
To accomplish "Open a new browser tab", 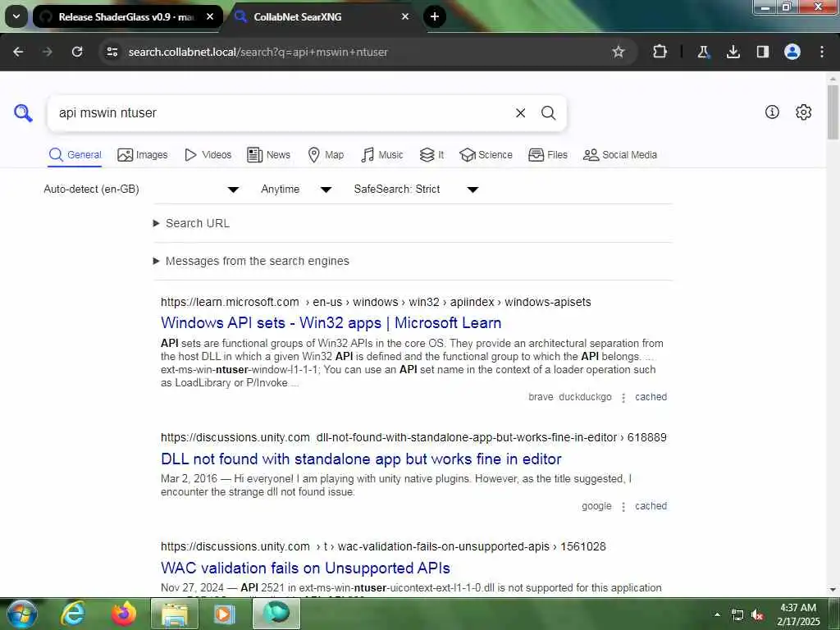I will 435,16.
